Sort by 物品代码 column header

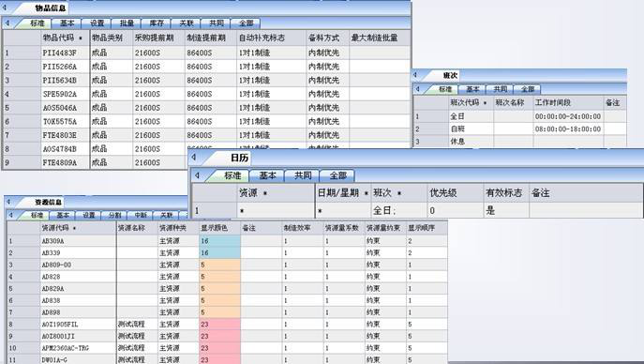(x=65, y=38)
